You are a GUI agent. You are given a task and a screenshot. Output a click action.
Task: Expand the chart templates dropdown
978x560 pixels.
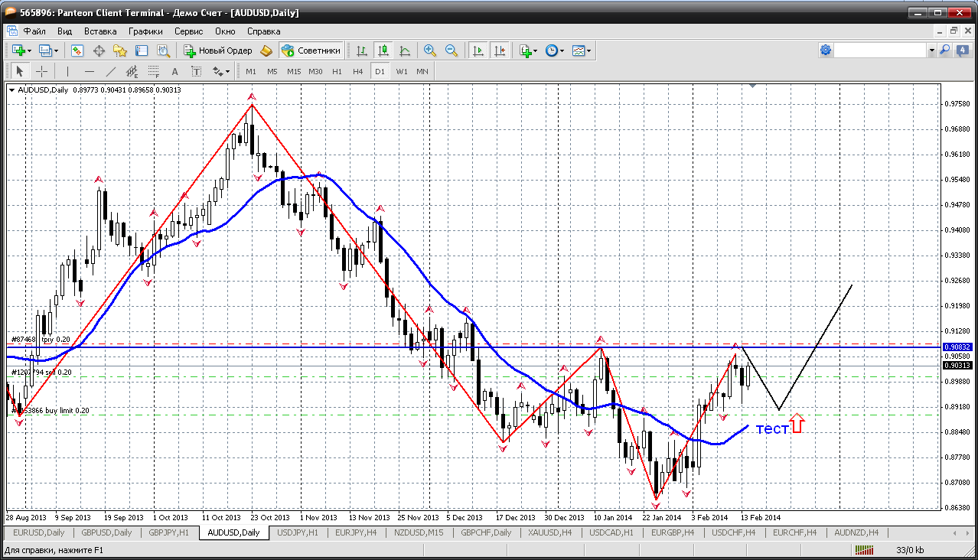click(x=589, y=50)
